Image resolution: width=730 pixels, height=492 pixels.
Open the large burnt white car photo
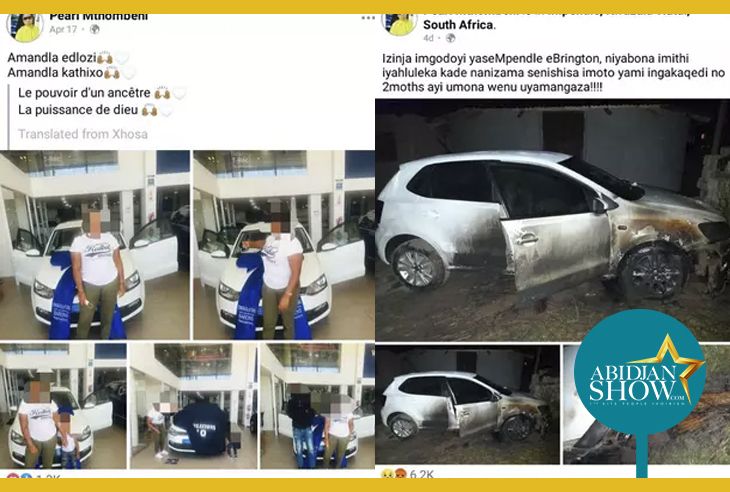(552, 220)
